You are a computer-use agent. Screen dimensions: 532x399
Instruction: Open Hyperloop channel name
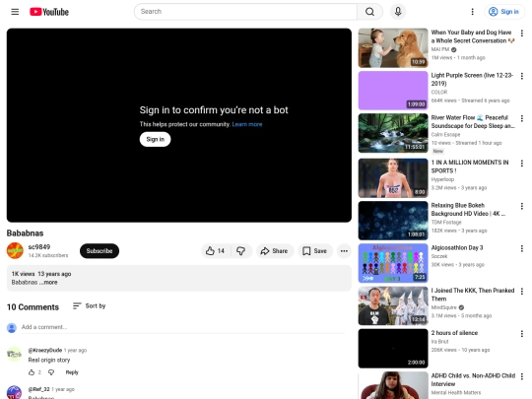tap(442, 179)
